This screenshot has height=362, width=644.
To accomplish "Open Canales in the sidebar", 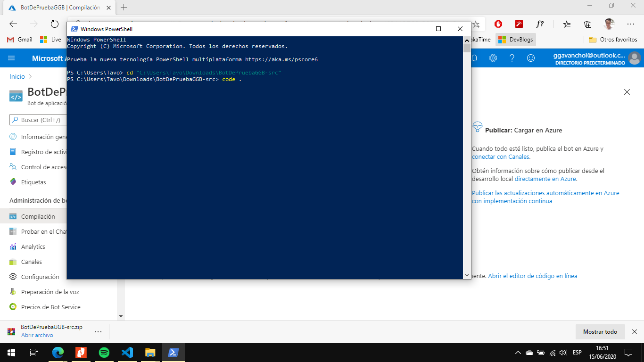I will pyautogui.click(x=26, y=262).
